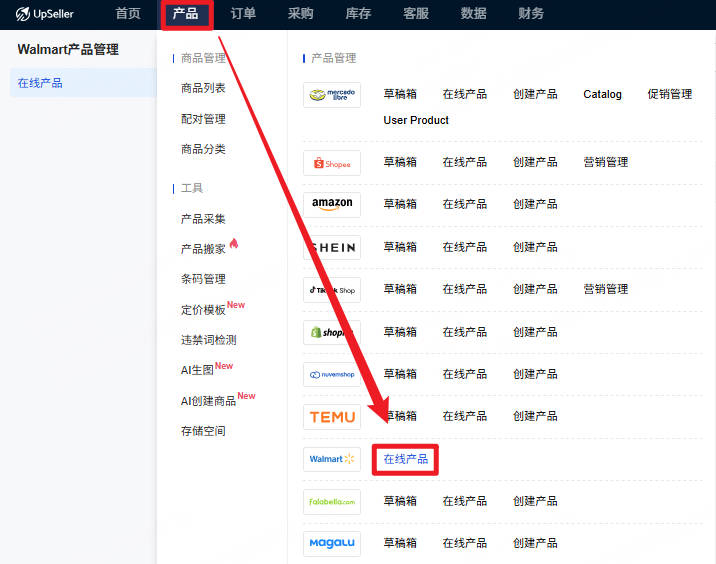Open 商品分类 under 商品管理
This screenshot has width=716, height=564.
click(x=203, y=149)
